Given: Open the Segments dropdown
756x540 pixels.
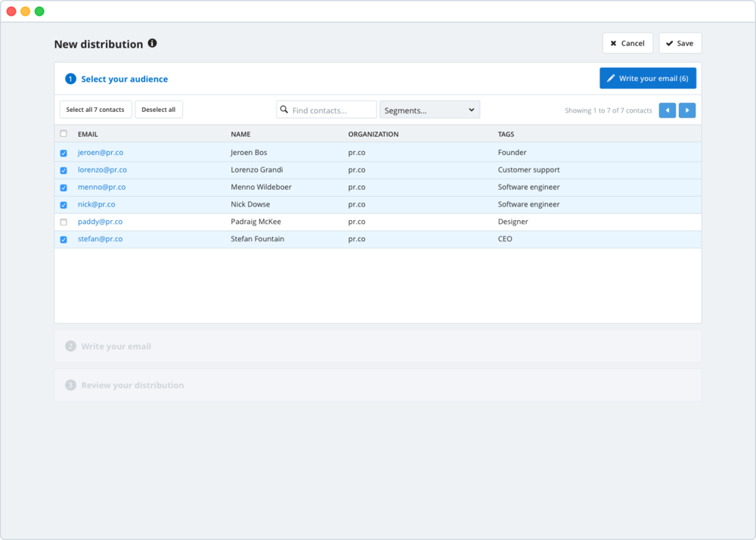Looking at the screenshot, I should click(429, 110).
